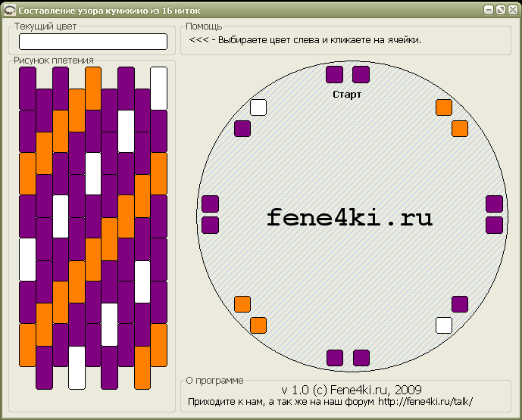Click the left purple thread cell above Старт
This screenshot has height=420, width=522.
(334, 74)
